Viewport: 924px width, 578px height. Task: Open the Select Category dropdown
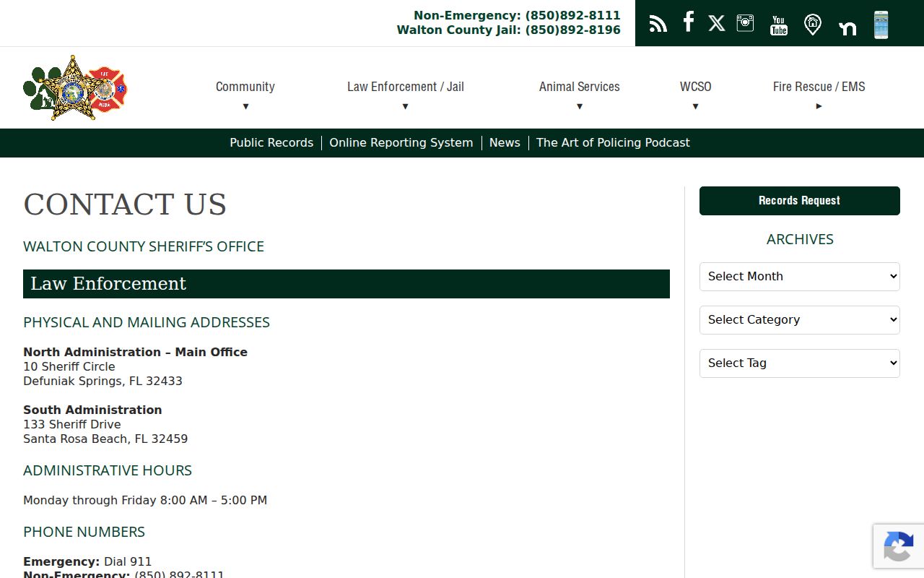click(800, 320)
